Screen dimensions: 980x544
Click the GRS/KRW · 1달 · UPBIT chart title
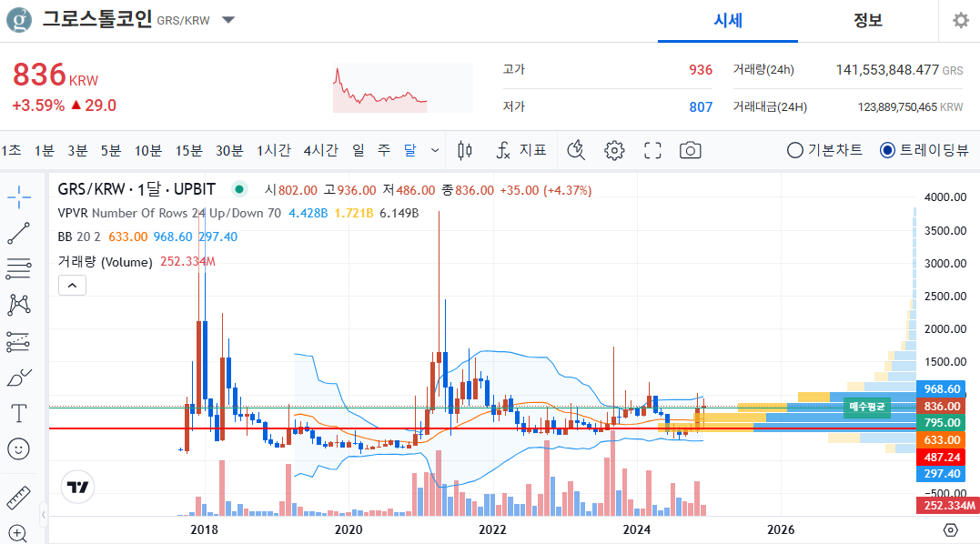pyautogui.click(x=136, y=189)
